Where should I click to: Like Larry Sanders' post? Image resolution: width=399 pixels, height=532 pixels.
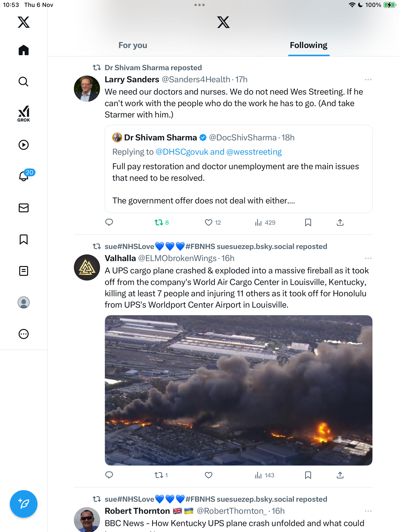click(x=209, y=223)
